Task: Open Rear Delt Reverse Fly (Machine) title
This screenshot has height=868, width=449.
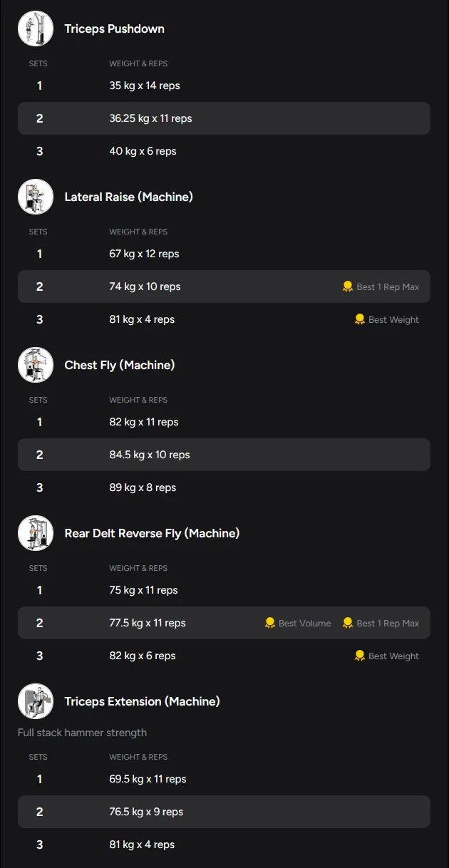Action: point(152,533)
